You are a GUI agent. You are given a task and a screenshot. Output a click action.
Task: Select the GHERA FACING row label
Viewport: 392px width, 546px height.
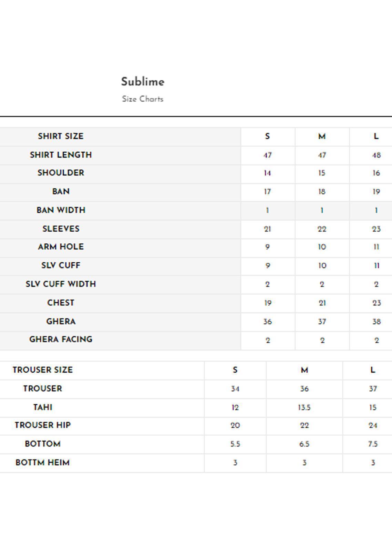[x=61, y=340]
